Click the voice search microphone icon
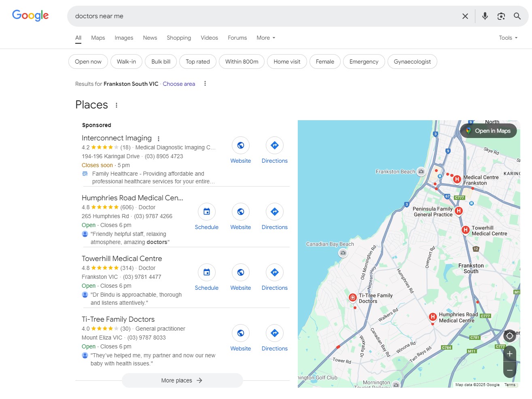 click(x=485, y=16)
